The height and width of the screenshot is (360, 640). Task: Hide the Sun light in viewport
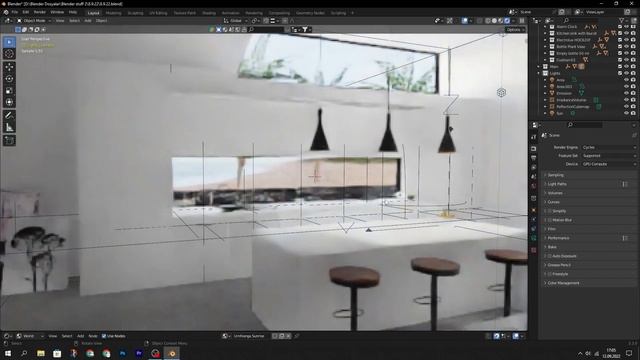[626, 113]
